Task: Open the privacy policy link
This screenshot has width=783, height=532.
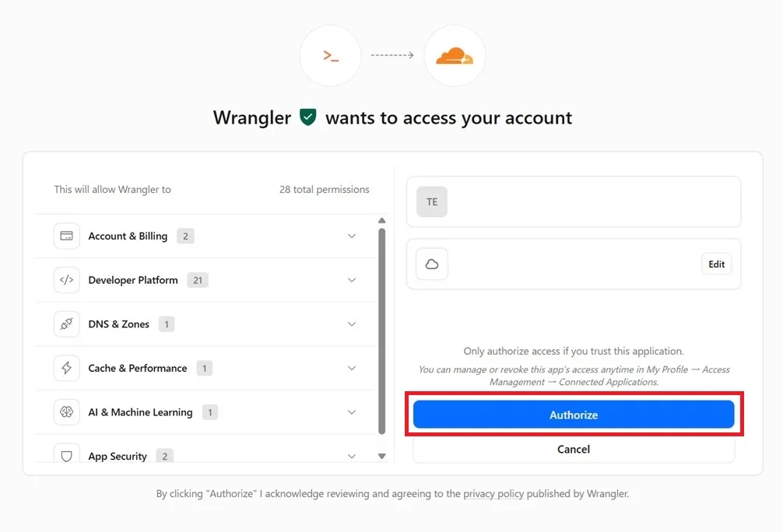Action: [493, 494]
